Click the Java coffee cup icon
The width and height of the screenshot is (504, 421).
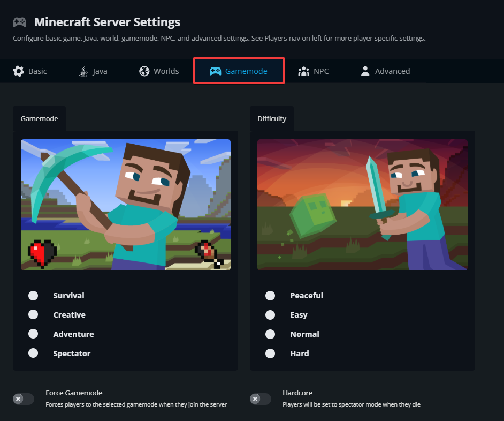click(x=83, y=71)
